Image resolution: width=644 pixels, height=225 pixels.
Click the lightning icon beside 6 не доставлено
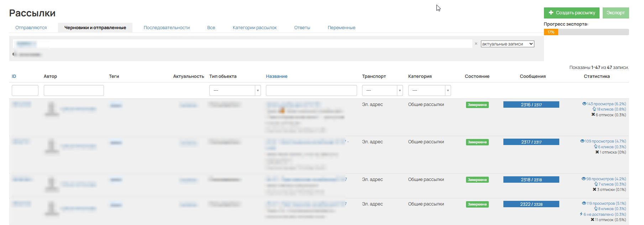[x=581, y=214]
